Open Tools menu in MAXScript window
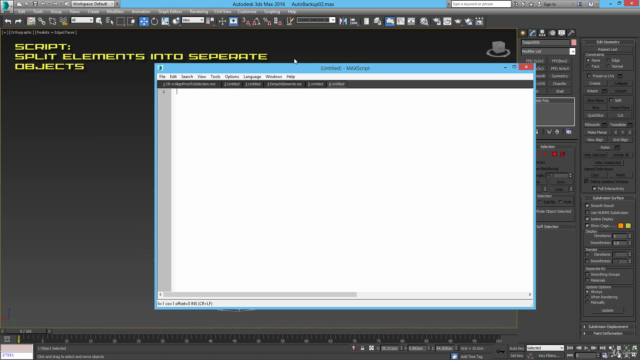This screenshot has height=360, width=640. (x=215, y=77)
